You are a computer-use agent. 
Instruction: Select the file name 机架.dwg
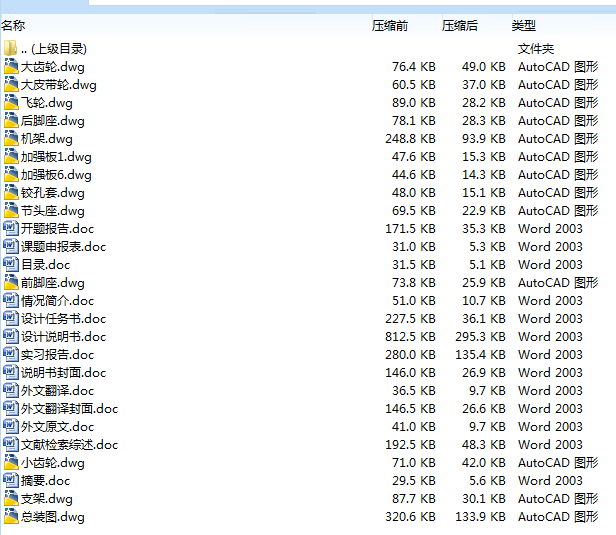click(47, 139)
